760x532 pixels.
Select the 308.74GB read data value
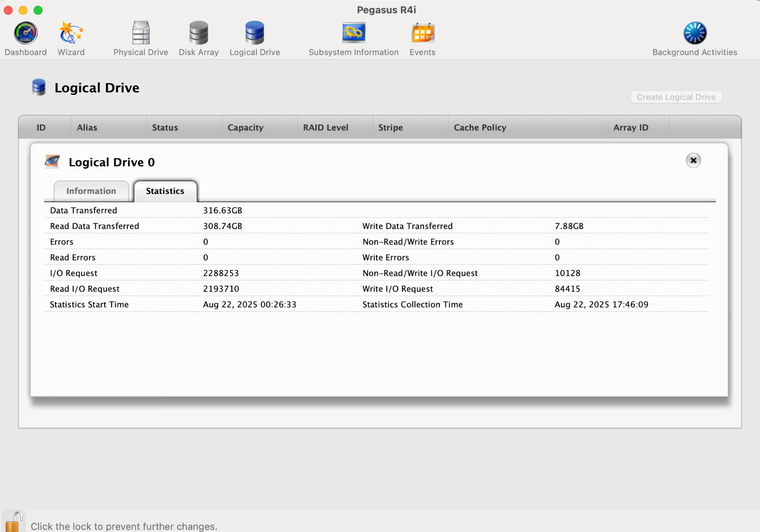223,226
